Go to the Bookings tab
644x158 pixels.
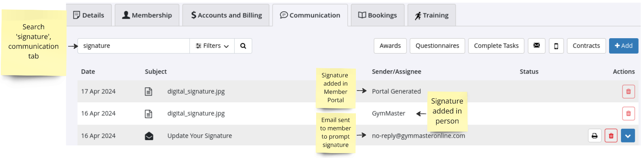tap(377, 15)
